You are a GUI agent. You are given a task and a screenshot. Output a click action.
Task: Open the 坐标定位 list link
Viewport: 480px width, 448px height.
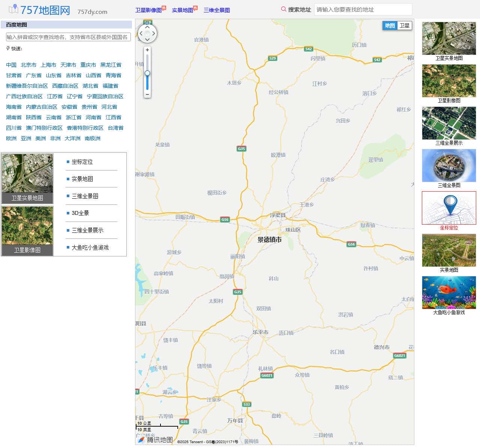[x=82, y=162]
